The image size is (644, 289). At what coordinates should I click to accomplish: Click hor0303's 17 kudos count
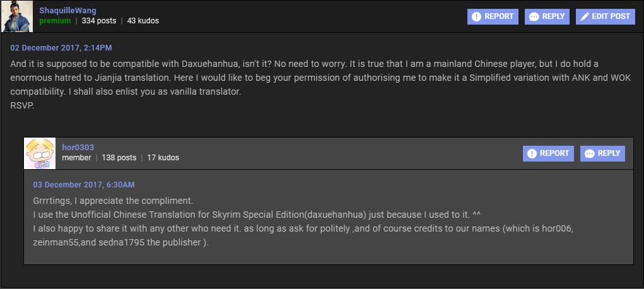click(x=163, y=158)
